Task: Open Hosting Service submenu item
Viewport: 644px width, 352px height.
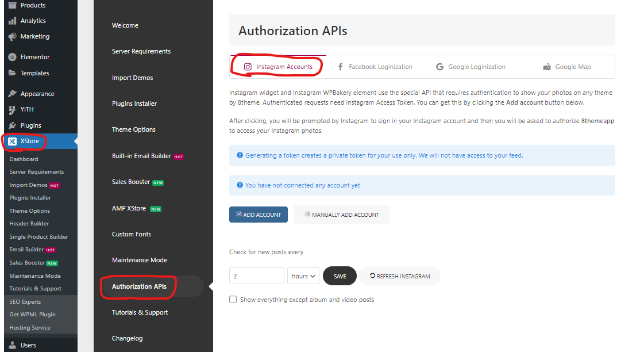Action: [x=29, y=327]
